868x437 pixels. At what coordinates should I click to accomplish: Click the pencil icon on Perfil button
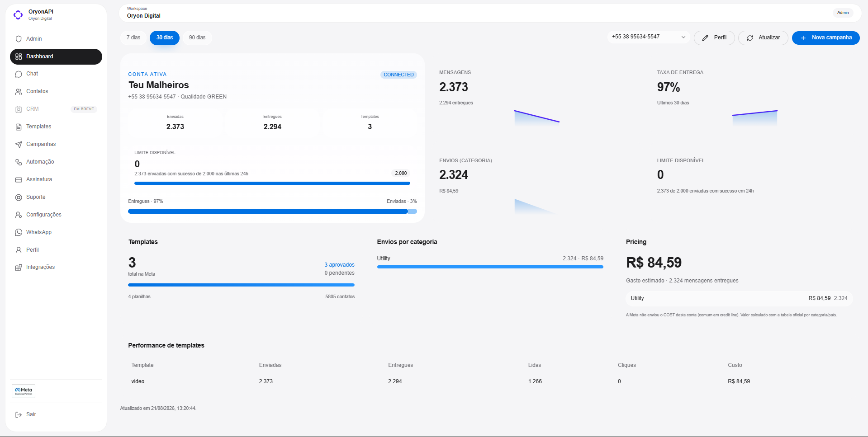pos(705,38)
